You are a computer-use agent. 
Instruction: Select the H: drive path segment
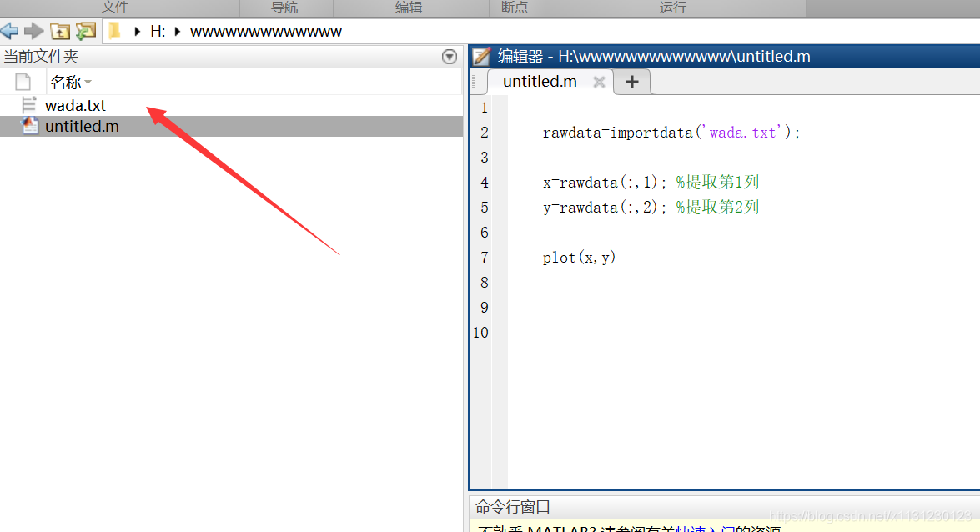pos(158,31)
